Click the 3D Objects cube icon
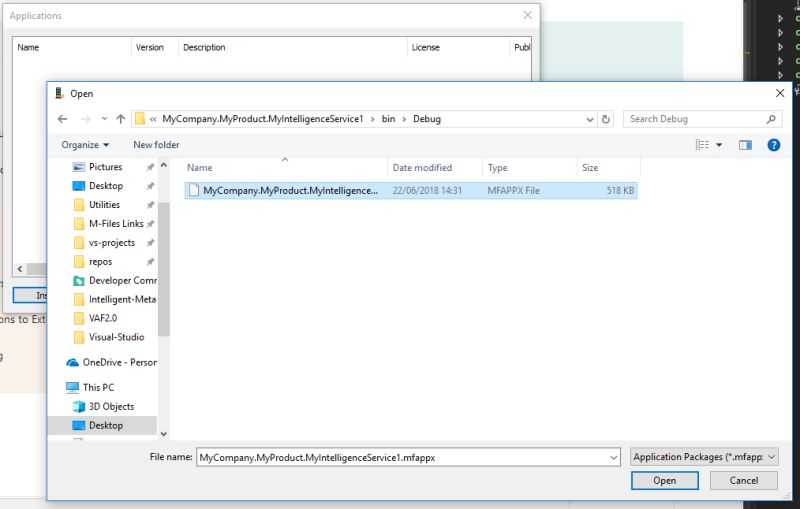This screenshot has height=509, width=800. 79,406
